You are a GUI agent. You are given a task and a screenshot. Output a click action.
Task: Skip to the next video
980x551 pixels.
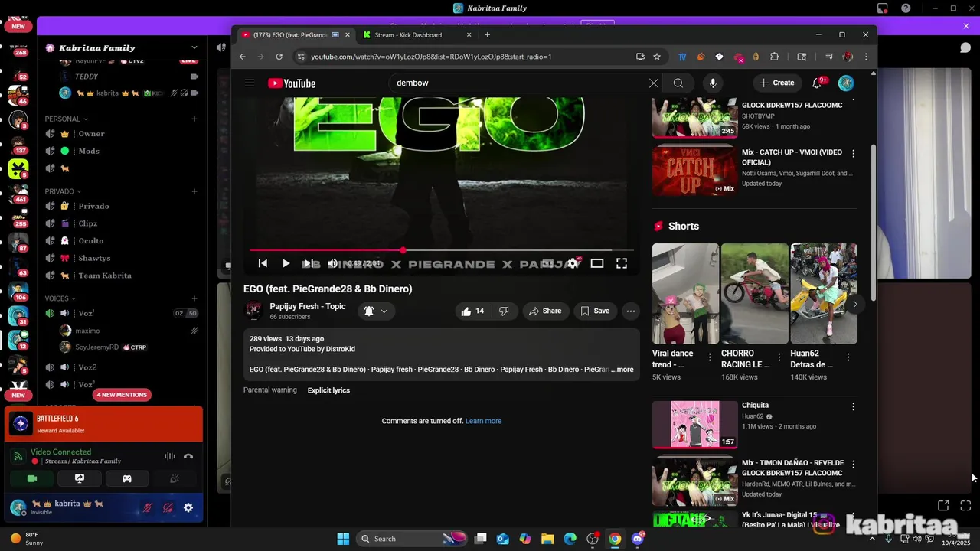click(308, 263)
